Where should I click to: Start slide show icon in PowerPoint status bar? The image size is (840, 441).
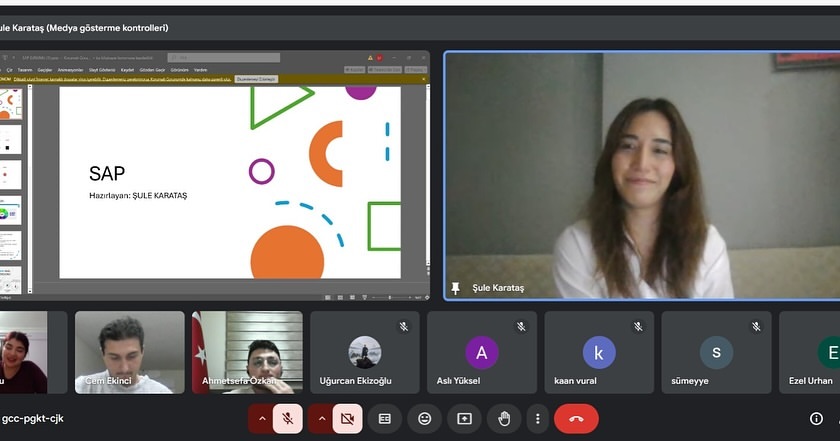tap(364, 297)
